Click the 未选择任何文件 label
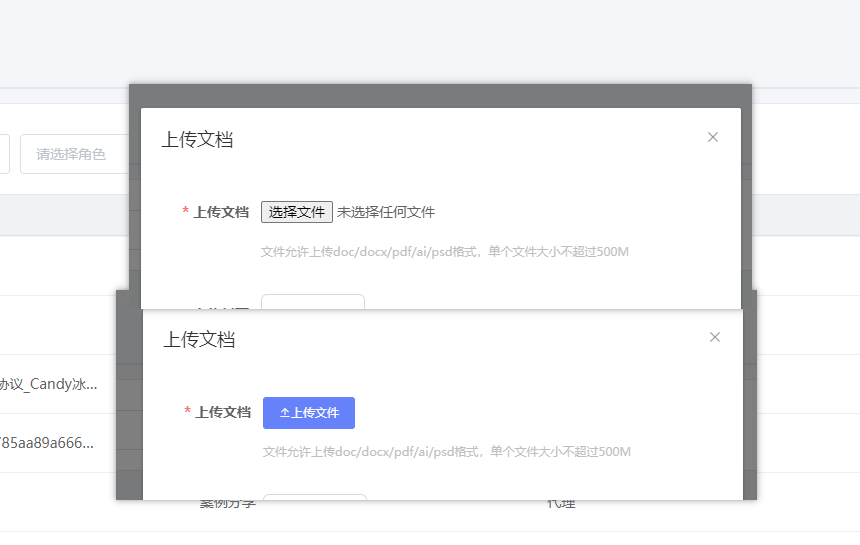Viewport: 860px width, 545px height. [386, 212]
